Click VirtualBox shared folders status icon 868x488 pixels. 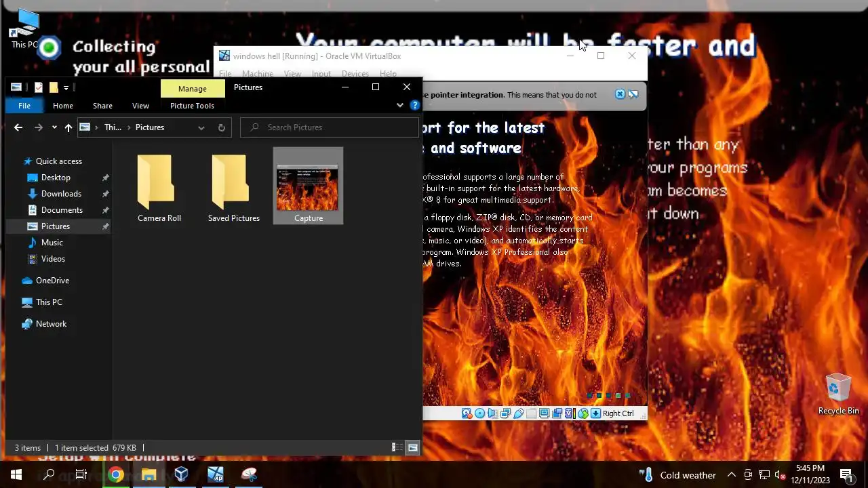pyautogui.click(x=531, y=413)
